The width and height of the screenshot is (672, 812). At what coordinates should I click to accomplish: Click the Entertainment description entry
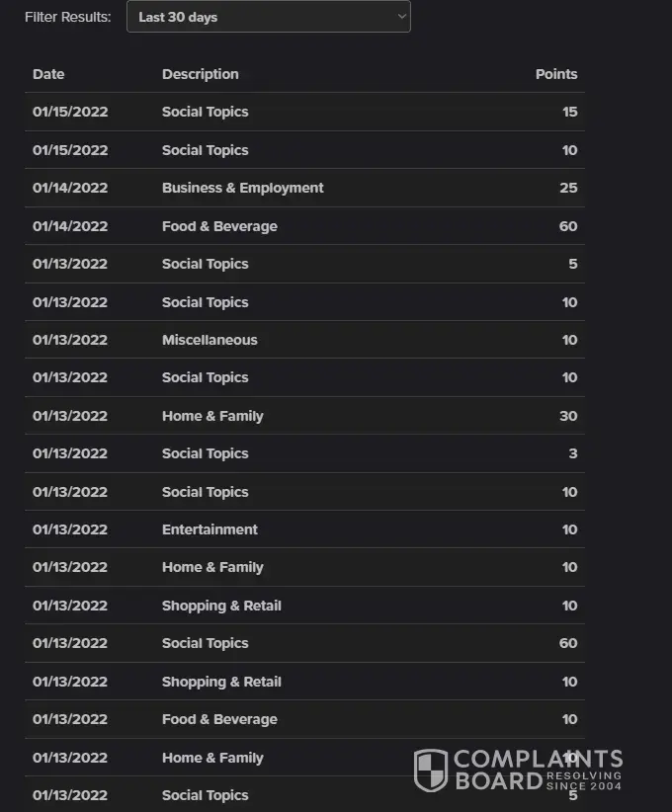point(210,529)
